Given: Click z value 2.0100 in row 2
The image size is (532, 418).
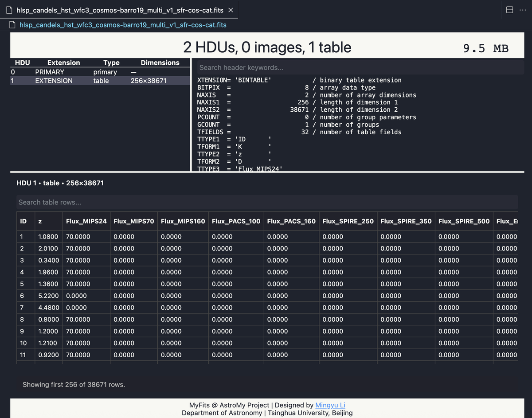Looking at the screenshot, I should [x=49, y=249].
